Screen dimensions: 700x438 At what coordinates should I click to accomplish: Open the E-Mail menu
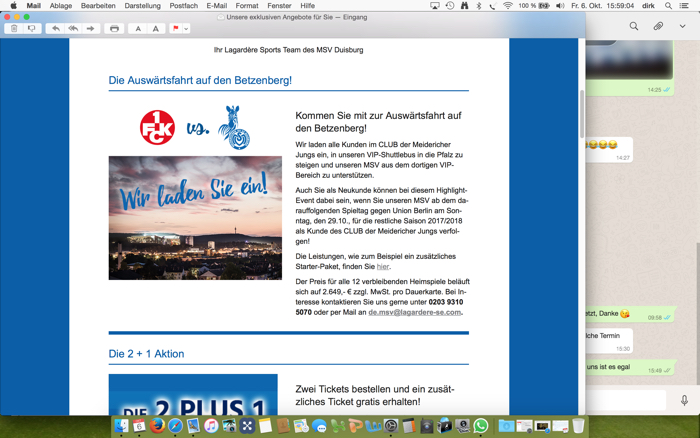coord(217,6)
